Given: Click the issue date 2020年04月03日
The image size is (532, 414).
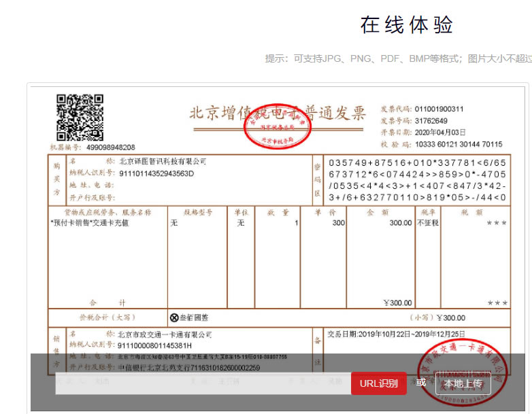Looking at the screenshot, I should click(440, 133).
